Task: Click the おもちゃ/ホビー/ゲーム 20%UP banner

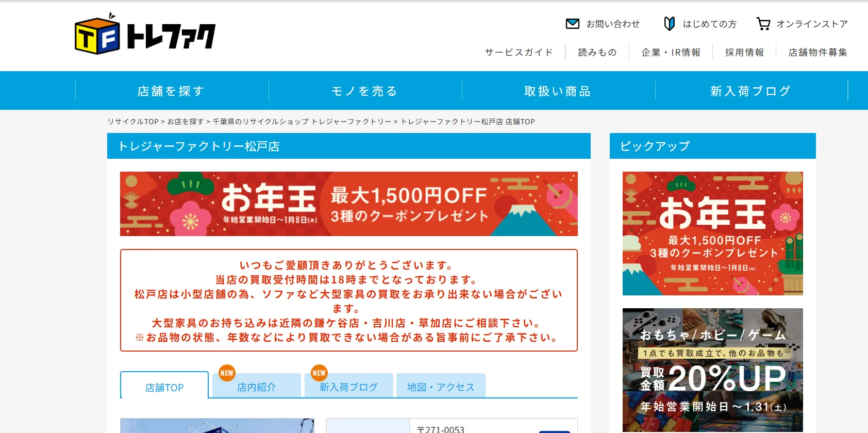Action: pyautogui.click(x=712, y=370)
